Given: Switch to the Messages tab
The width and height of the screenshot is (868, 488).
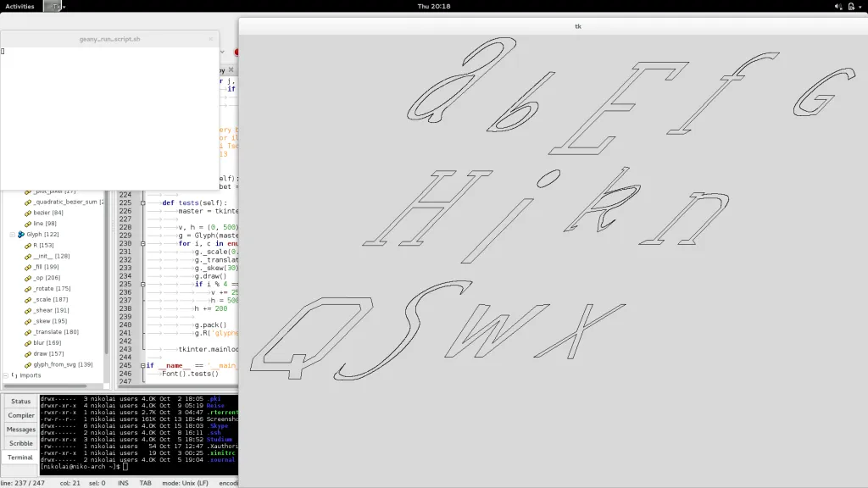Looking at the screenshot, I should click(x=20, y=430).
